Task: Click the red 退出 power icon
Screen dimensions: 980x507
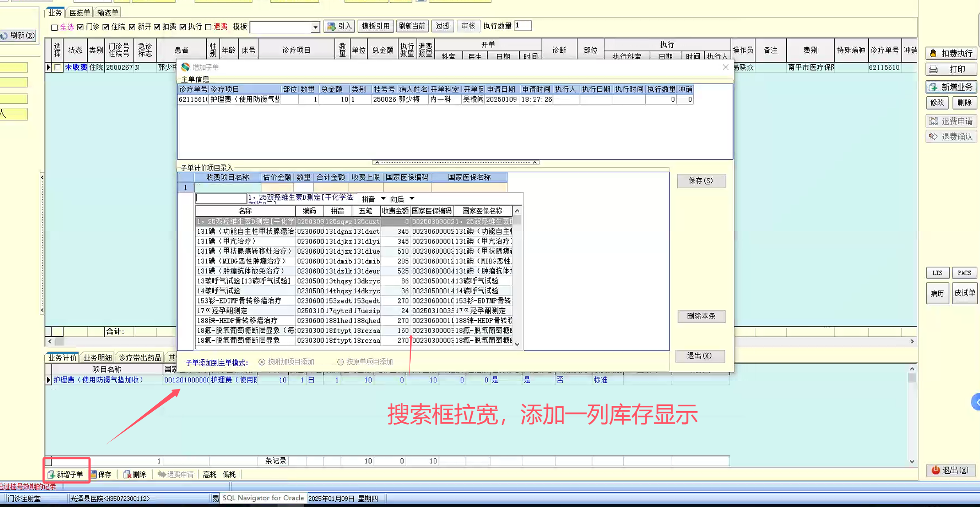Action: pos(935,470)
